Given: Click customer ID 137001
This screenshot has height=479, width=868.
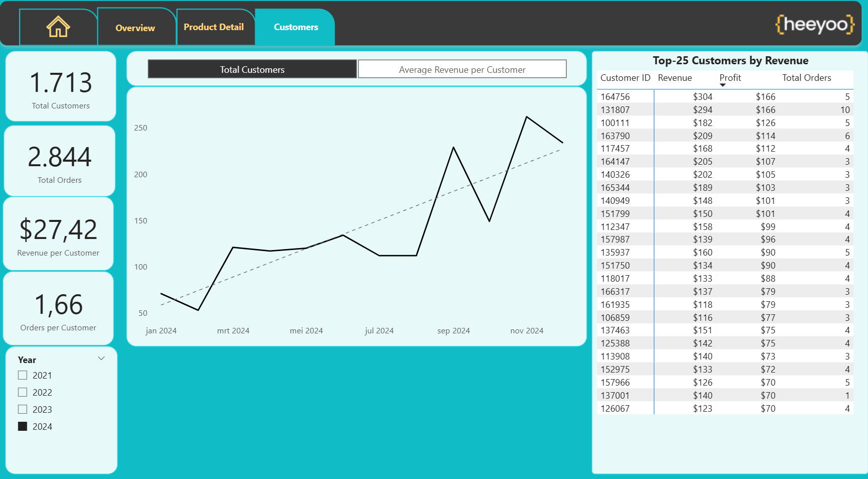Looking at the screenshot, I should tap(615, 395).
